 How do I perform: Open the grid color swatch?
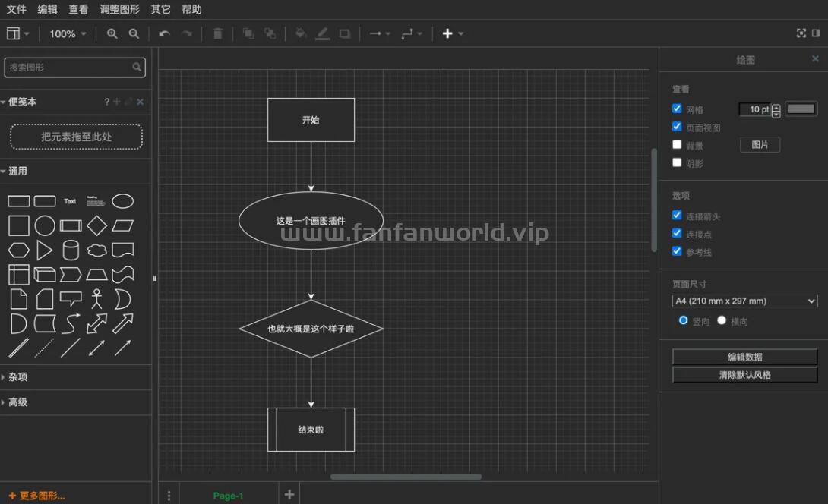pos(801,109)
